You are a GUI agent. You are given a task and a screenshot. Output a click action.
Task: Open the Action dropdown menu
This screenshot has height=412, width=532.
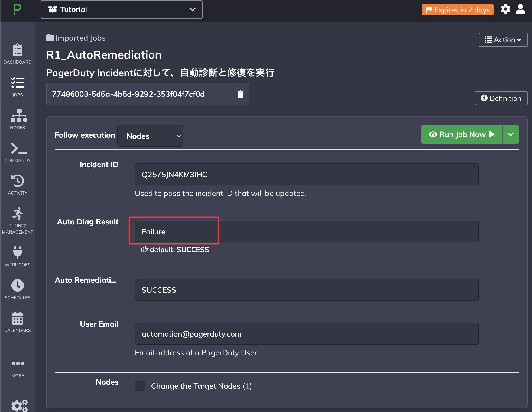pos(503,40)
